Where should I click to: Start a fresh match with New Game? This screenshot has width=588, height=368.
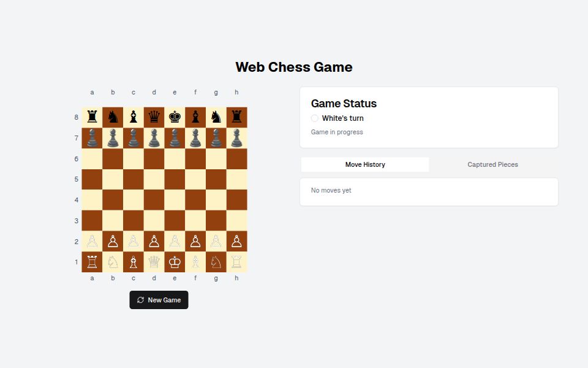tap(160, 300)
